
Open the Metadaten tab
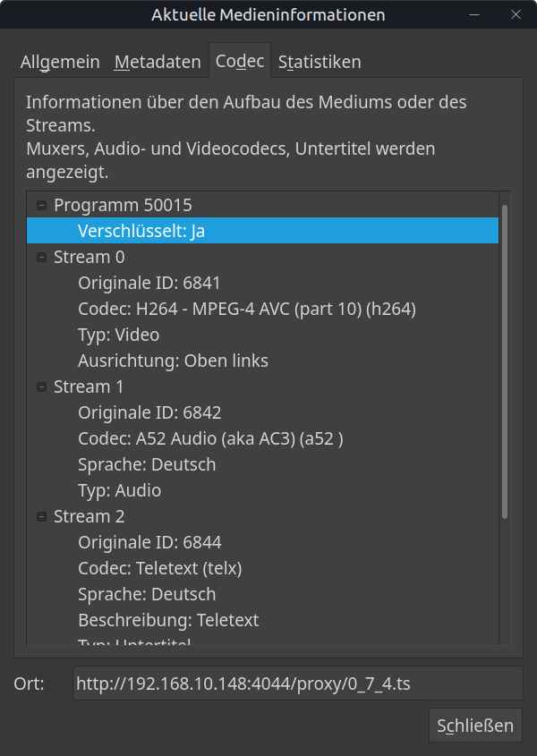158,62
